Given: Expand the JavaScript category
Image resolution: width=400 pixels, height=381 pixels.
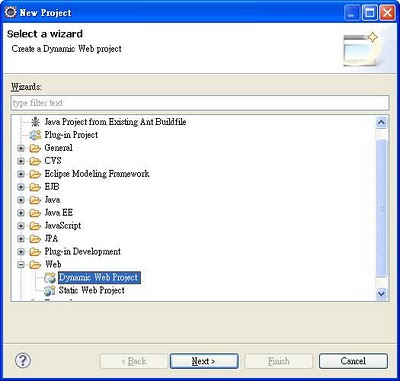Looking at the screenshot, I should [21, 226].
